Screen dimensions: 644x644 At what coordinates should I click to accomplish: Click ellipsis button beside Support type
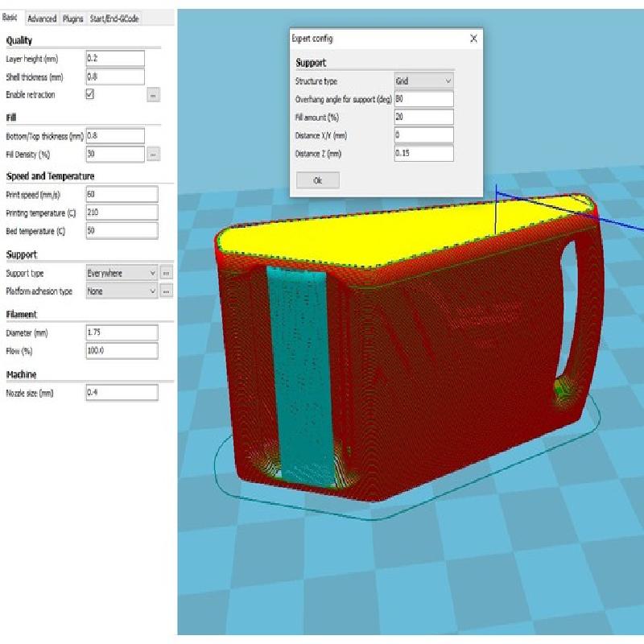(167, 273)
